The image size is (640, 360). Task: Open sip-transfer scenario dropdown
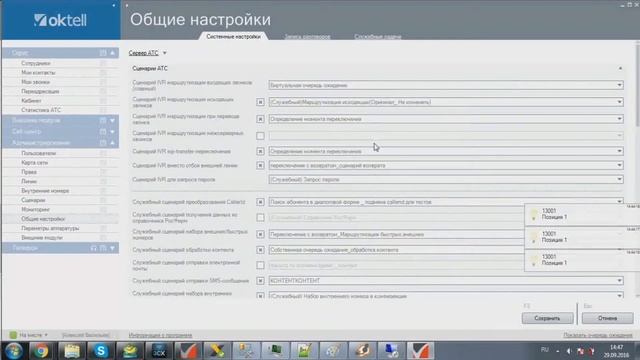click(x=619, y=151)
